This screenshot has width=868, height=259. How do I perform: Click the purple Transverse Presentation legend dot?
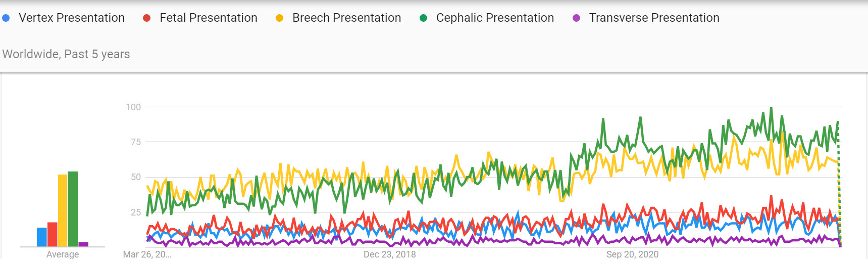pos(576,18)
